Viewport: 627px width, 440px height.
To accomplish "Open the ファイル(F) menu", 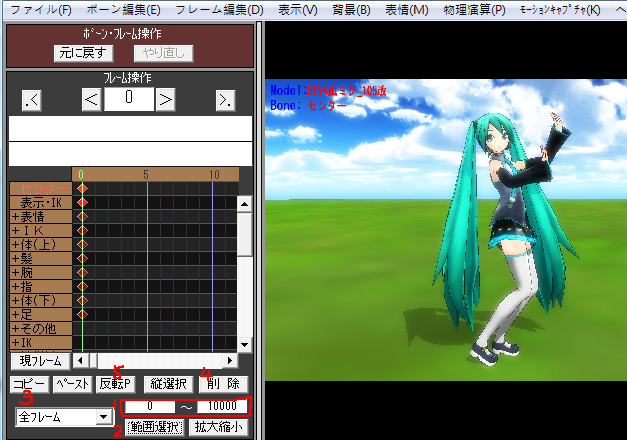I will 41,10.
